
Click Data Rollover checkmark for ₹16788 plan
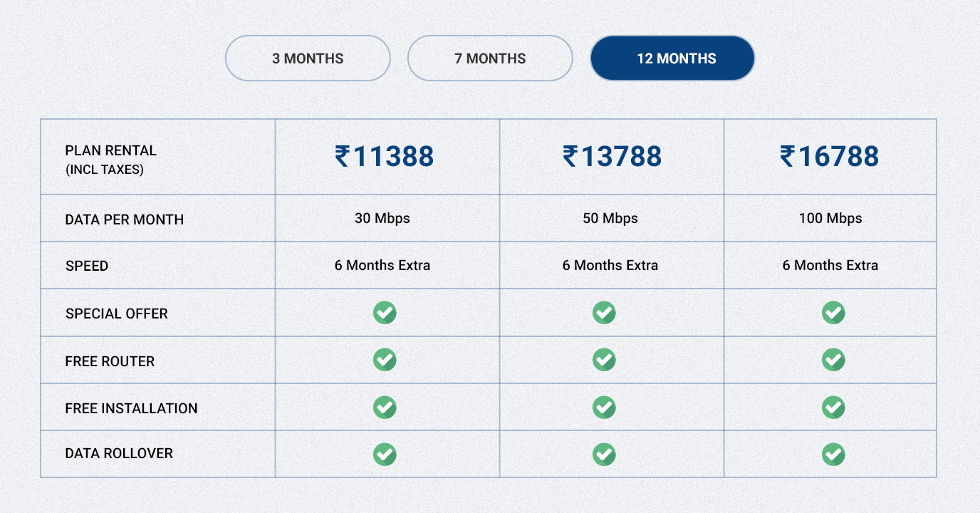point(833,454)
